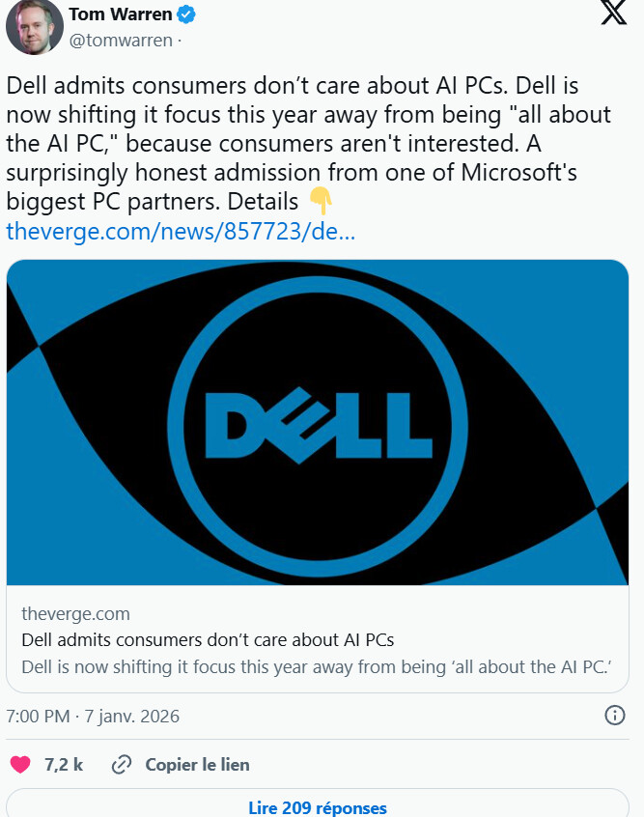
Task: Click the 'Copier le lien' text
Action: (197, 765)
